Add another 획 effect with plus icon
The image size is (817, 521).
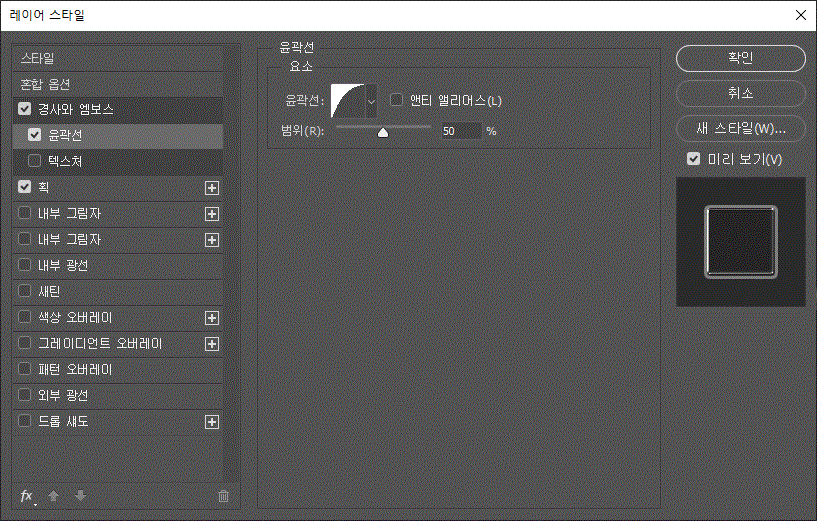coord(212,188)
